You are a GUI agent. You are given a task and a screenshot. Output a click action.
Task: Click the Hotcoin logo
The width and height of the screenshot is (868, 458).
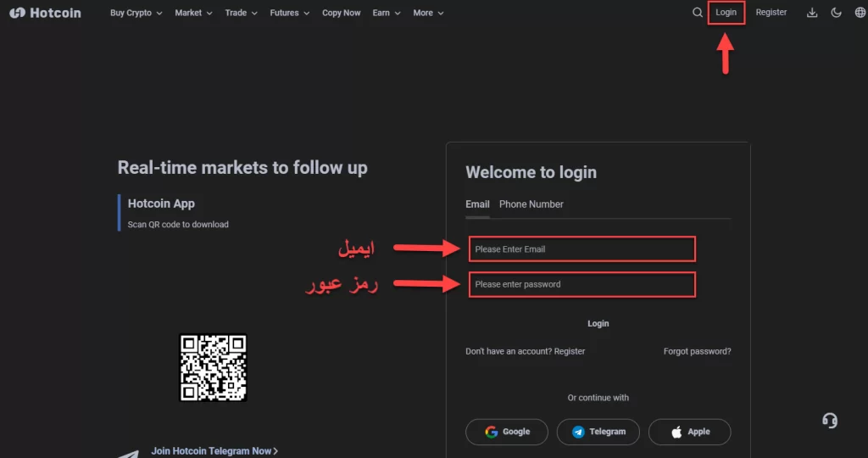(45, 13)
